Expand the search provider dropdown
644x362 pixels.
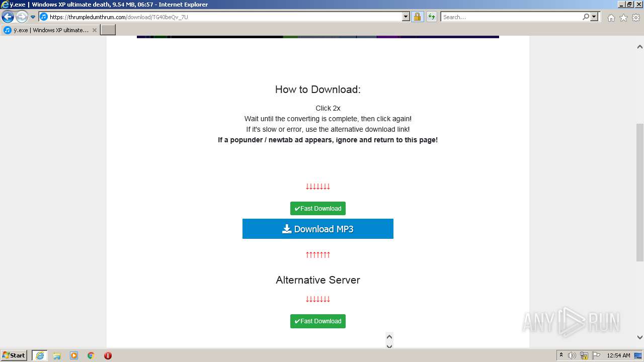pos(594,17)
